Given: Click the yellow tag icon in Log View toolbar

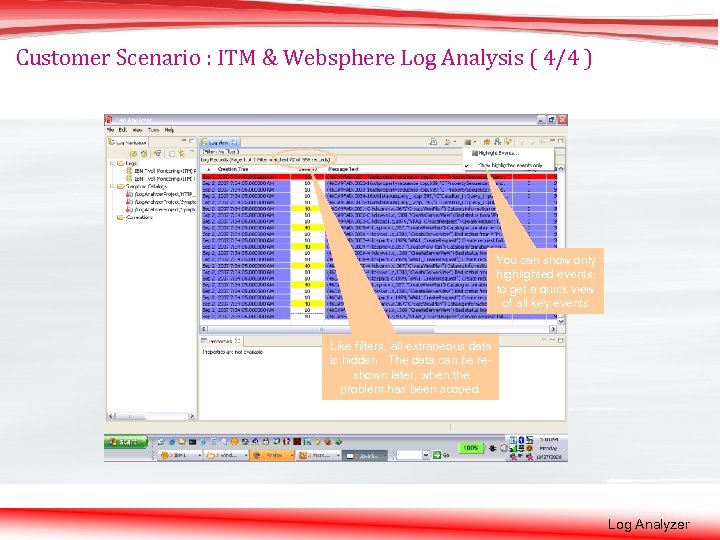Looking at the screenshot, I should [x=508, y=142].
